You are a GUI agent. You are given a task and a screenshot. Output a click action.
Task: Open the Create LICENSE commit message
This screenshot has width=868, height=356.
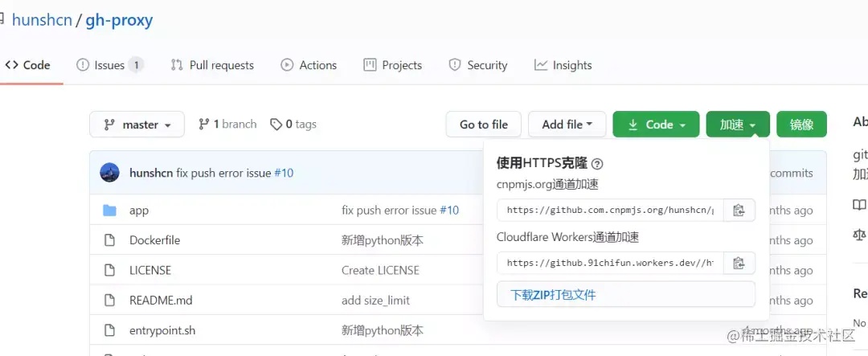pos(380,270)
